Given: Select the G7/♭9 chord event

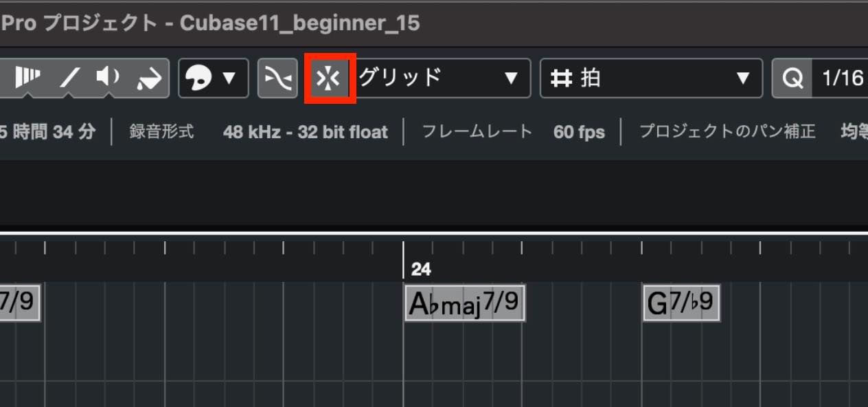Looking at the screenshot, I should (x=681, y=303).
